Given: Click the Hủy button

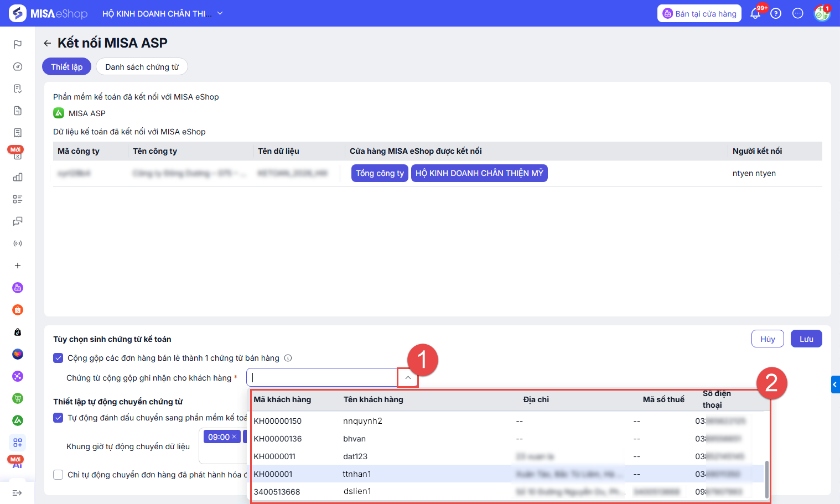Looking at the screenshot, I should pos(768,339).
